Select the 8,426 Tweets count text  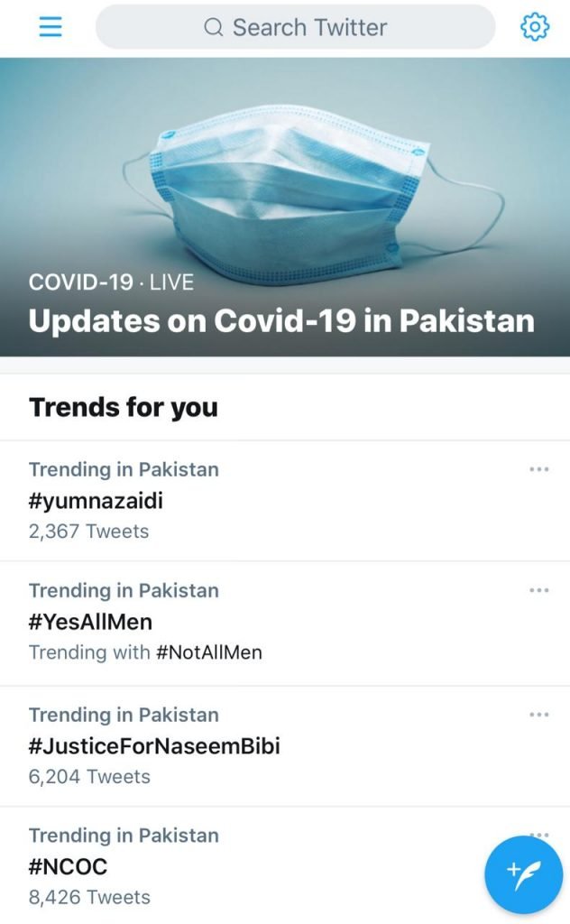[89, 897]
